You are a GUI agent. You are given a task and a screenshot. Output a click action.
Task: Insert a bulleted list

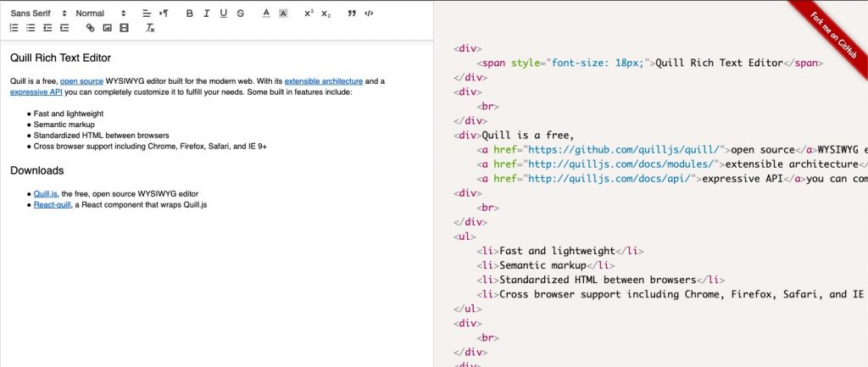click(x=31, y=28)
